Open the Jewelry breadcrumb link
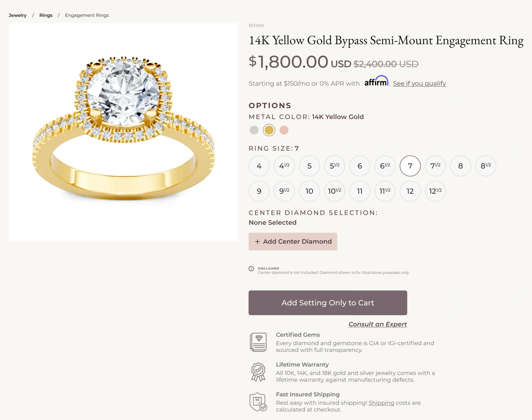This screenshot has height=420, width=532. (18, 15)
